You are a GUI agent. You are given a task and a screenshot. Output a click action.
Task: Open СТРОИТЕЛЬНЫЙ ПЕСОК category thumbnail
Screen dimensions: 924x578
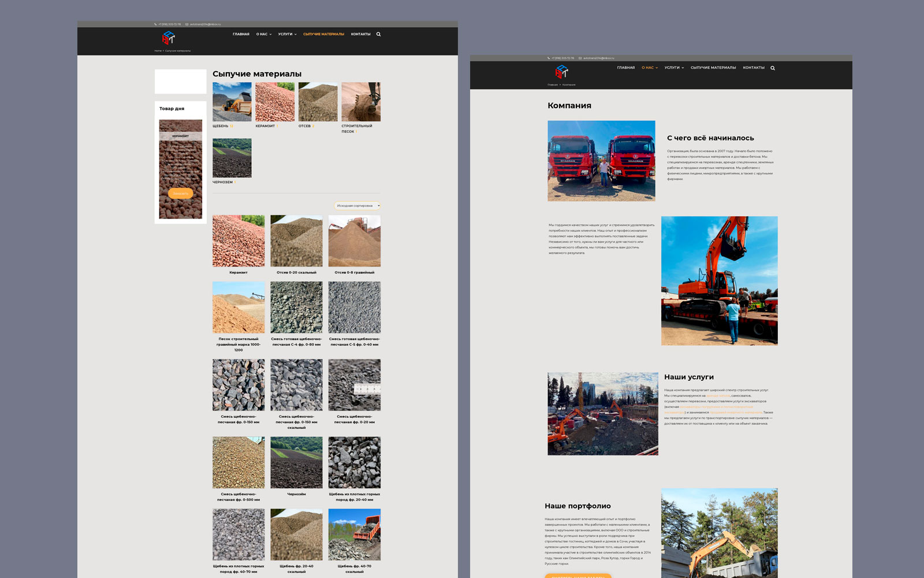(361, 102)
